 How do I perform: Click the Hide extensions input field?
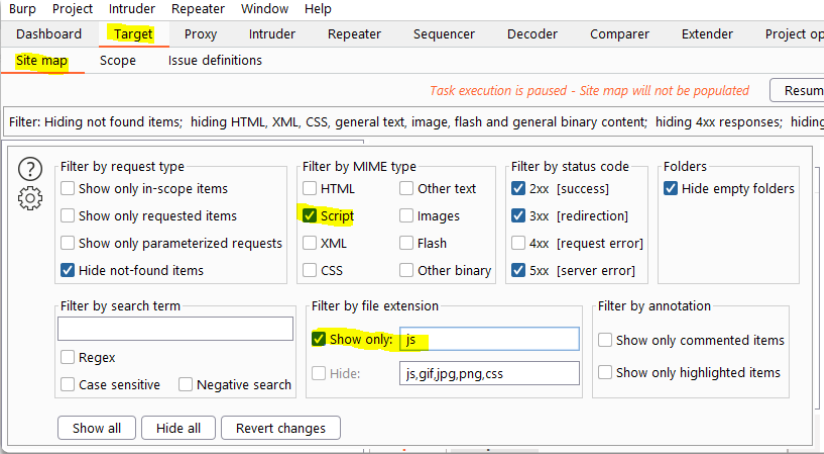pos(489,373)
